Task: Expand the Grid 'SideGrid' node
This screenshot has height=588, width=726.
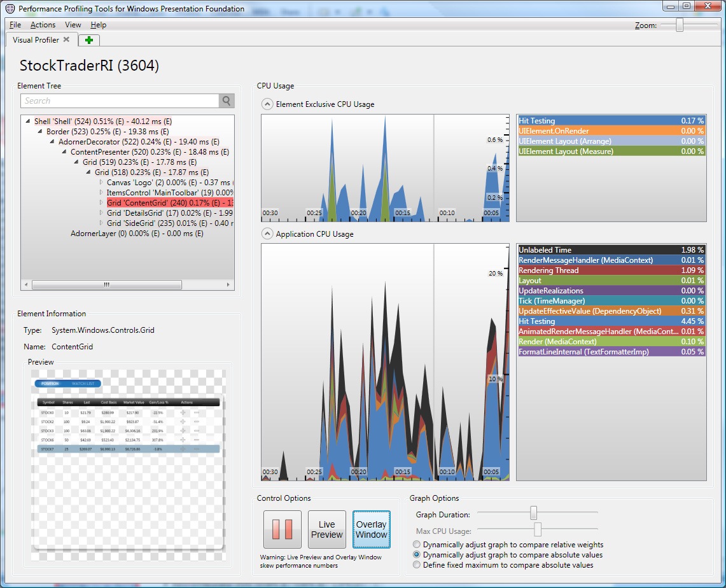Action: click(101, 223)
